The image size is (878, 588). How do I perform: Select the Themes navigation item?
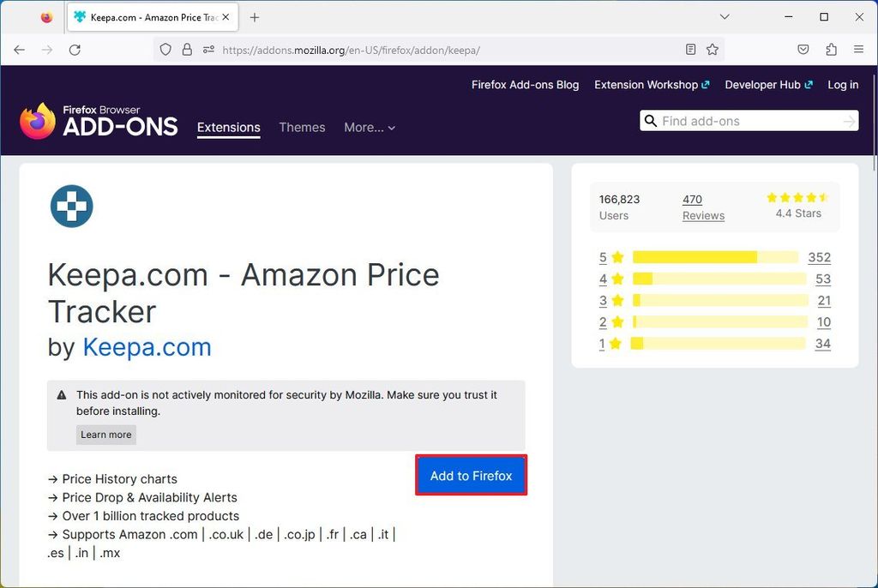302,127
